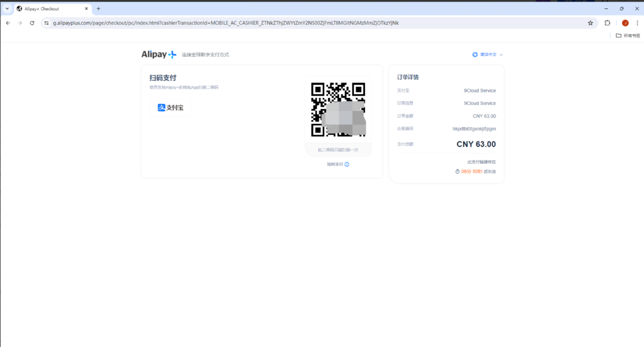Click the back navigation arrow

pyautogui.click(x=8, y=23)
